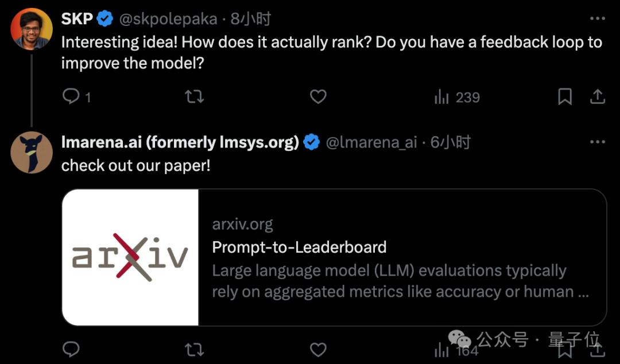The image size is (620, 364).
Task: Open the 8小时 timestamp on SKP's tweet
Action: pos(250,19)
